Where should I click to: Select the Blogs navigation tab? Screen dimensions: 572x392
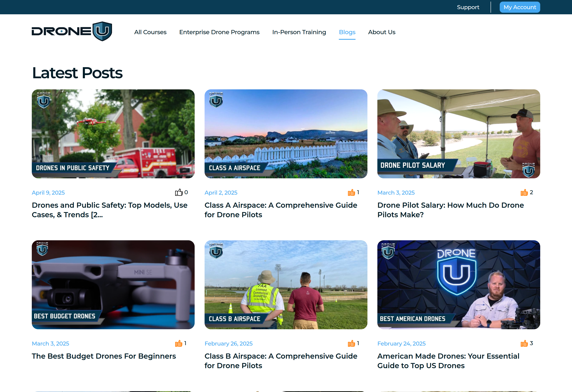[x=347, y=32]
